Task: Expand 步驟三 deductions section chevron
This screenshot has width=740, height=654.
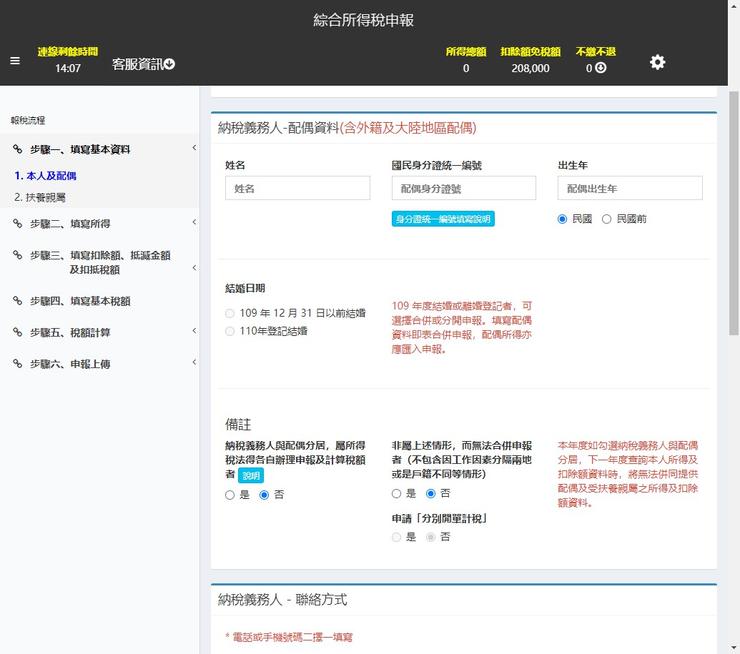Action: (x=194, y=268)
